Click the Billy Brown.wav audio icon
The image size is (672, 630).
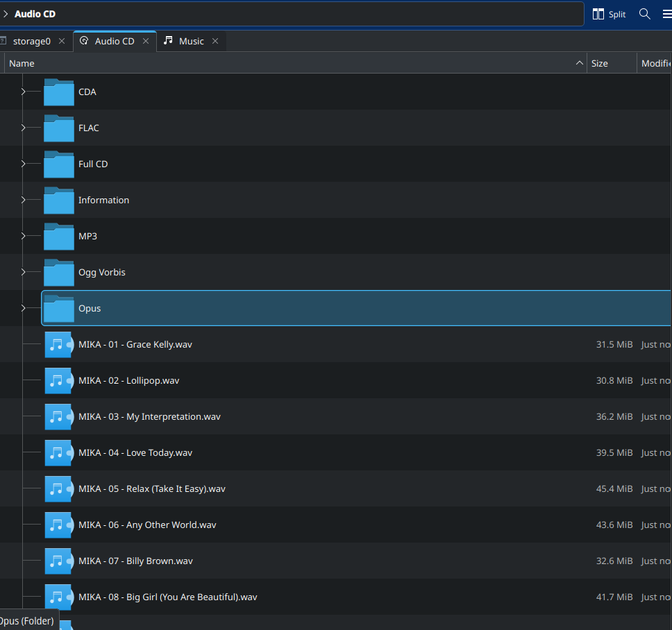coord(59,561)
